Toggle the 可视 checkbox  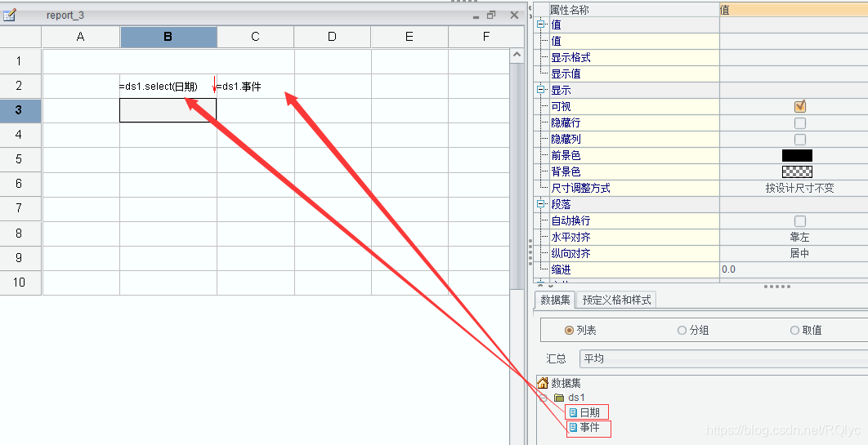(x=800, y=106)
